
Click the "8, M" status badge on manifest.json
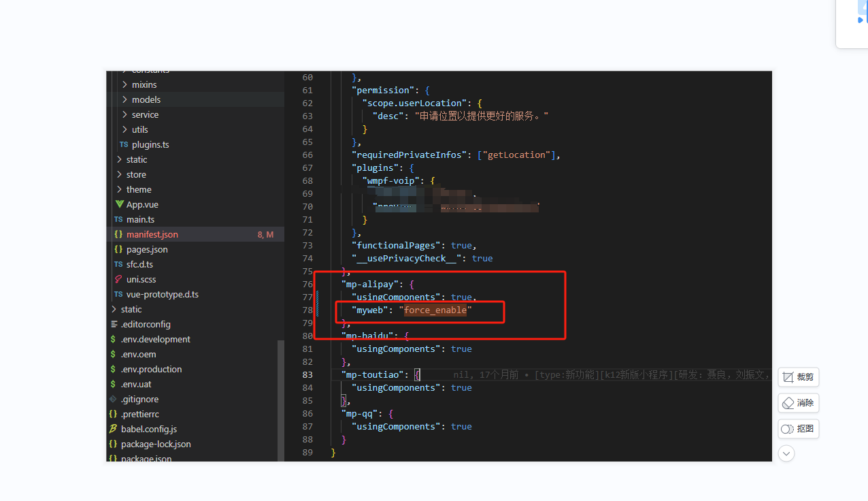tap(265, 234)
